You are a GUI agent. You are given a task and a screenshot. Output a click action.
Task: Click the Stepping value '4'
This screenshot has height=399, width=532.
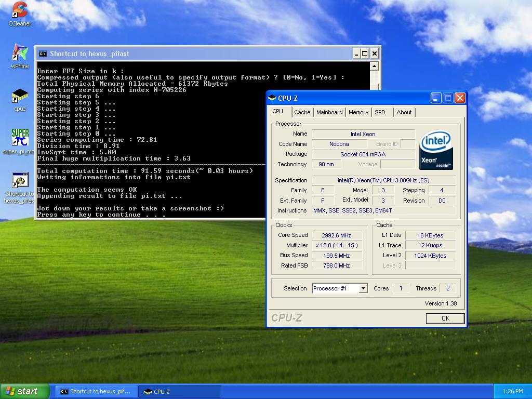click(442, 190)
